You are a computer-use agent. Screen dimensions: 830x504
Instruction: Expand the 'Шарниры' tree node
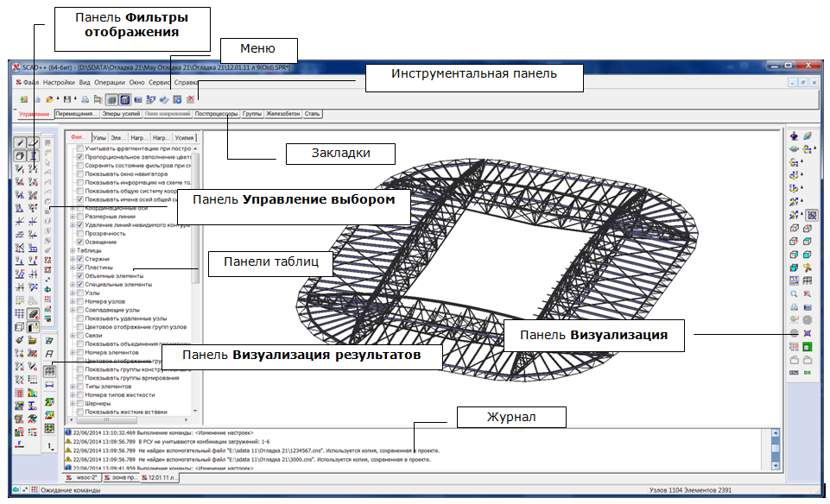coord(73,403)
